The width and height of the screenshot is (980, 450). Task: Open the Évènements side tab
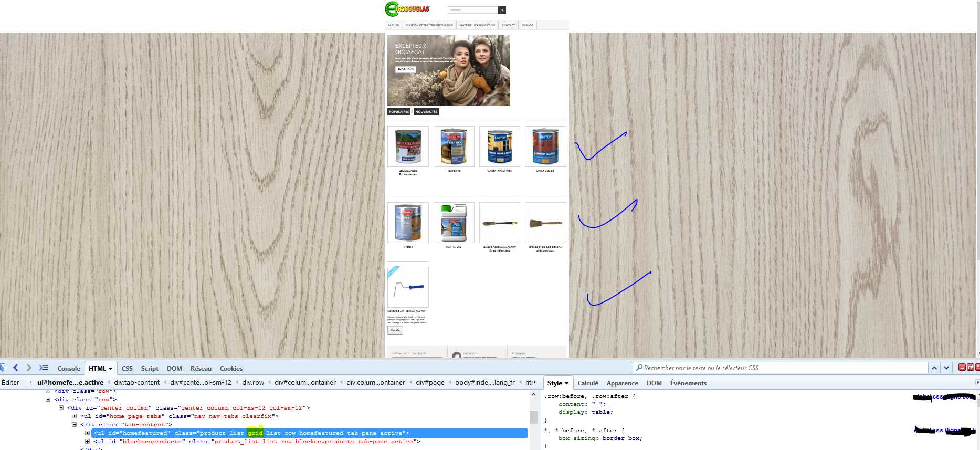tap(688, 383)
